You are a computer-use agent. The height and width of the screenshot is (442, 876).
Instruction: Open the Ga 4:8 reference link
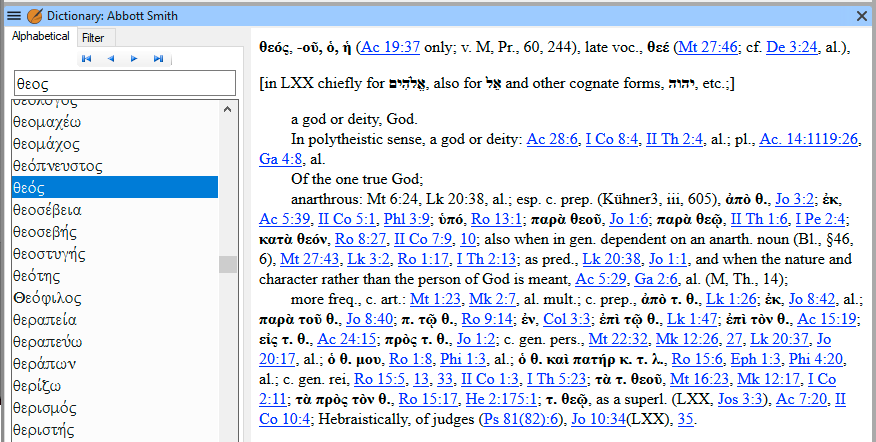point(281,159)
